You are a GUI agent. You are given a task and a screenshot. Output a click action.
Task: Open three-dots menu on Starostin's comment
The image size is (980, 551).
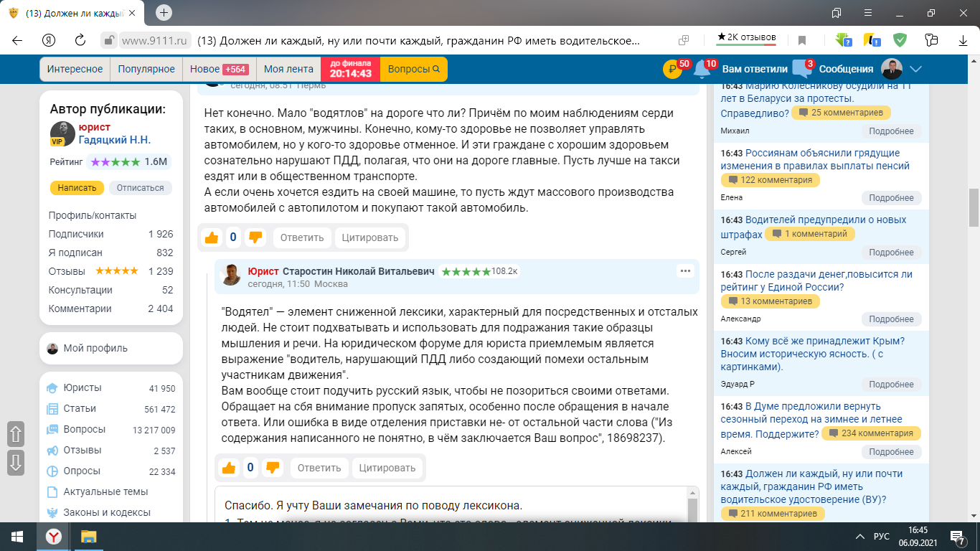pyautogui.click(x=684, y=271)
